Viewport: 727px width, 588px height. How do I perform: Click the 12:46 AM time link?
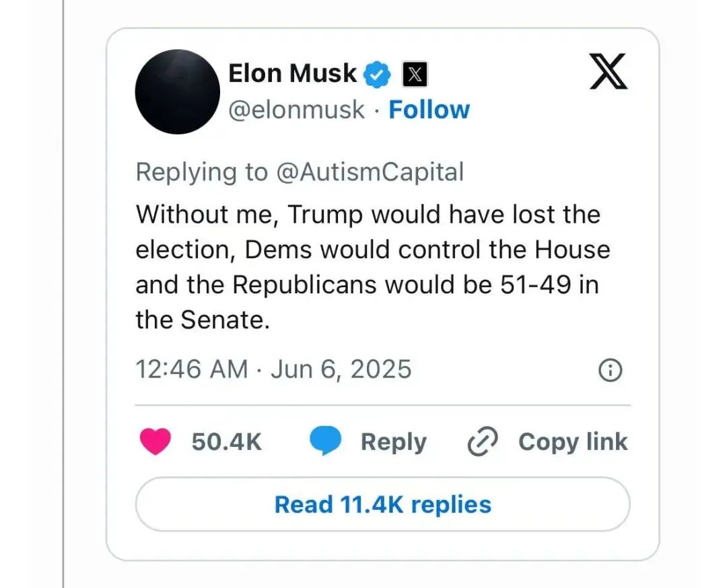tap(191, 369)
